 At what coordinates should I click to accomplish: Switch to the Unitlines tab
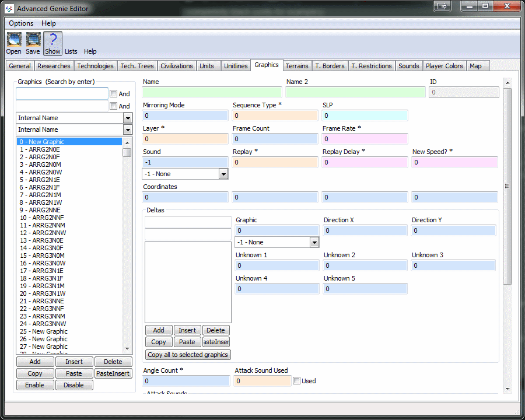pos(236,66)
